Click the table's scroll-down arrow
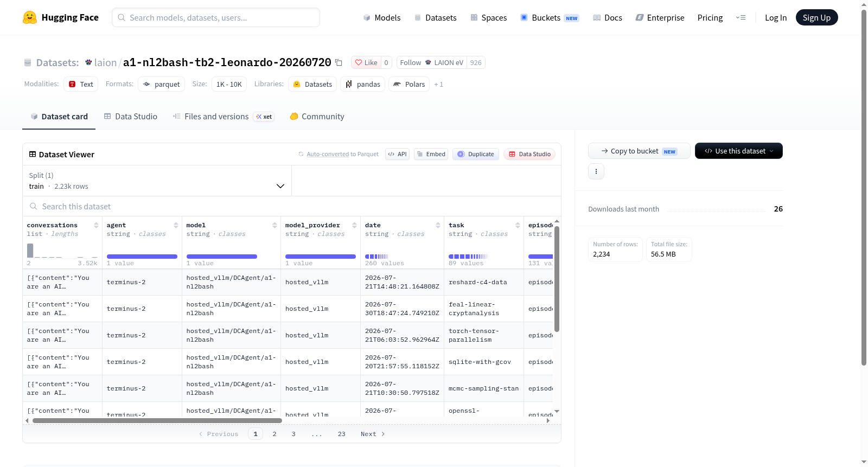Viewport: 868px width, 467px height. [557, 412]
